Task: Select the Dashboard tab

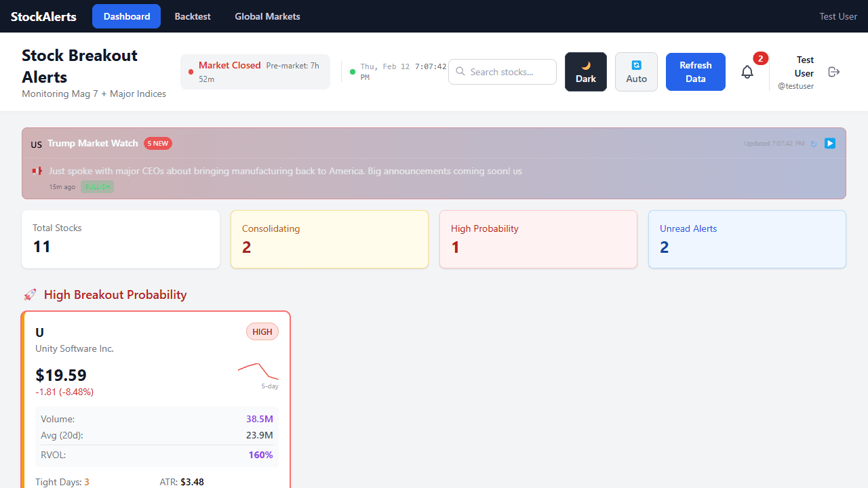Action: tap(127, 16)
